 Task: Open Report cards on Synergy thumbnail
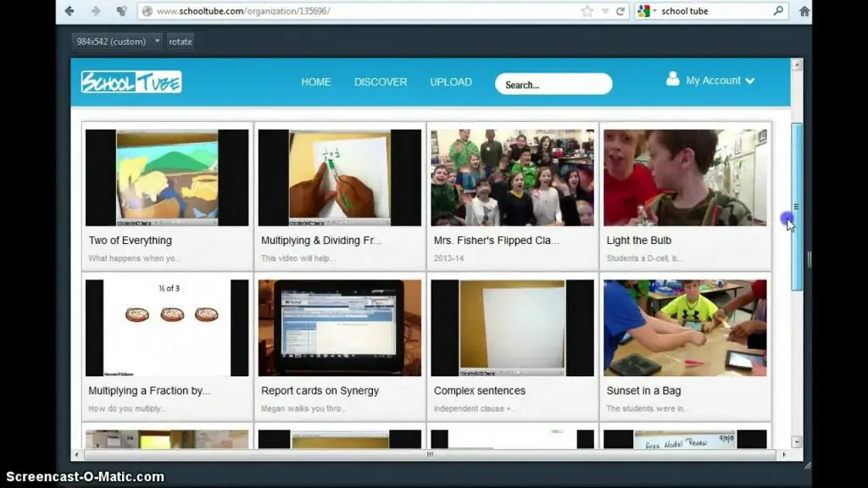click(340, 328)
